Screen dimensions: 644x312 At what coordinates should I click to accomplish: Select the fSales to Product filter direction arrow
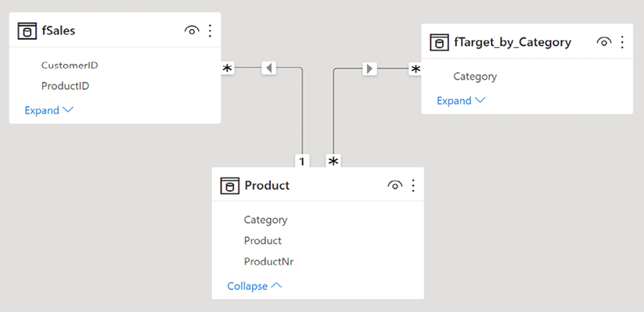(x=269, y=68)
